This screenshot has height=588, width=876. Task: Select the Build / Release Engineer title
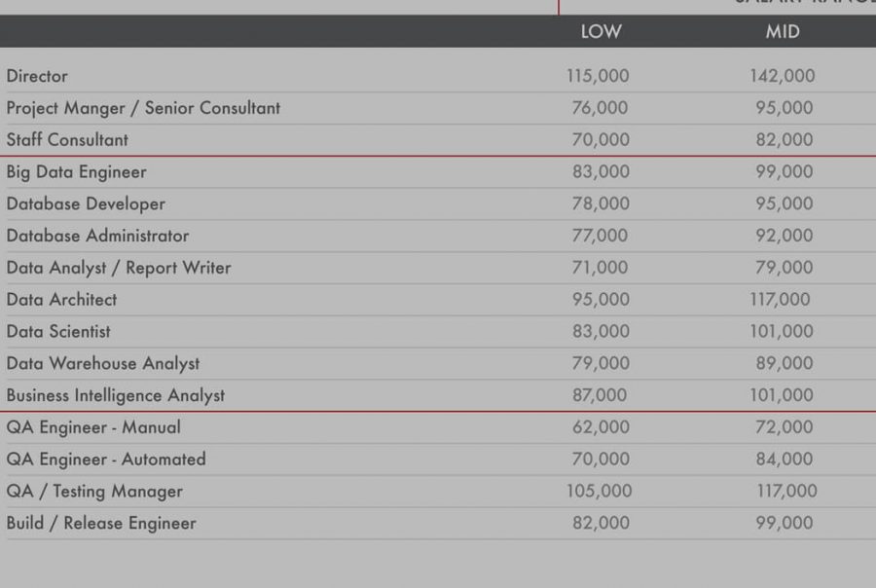click(101, 524)
